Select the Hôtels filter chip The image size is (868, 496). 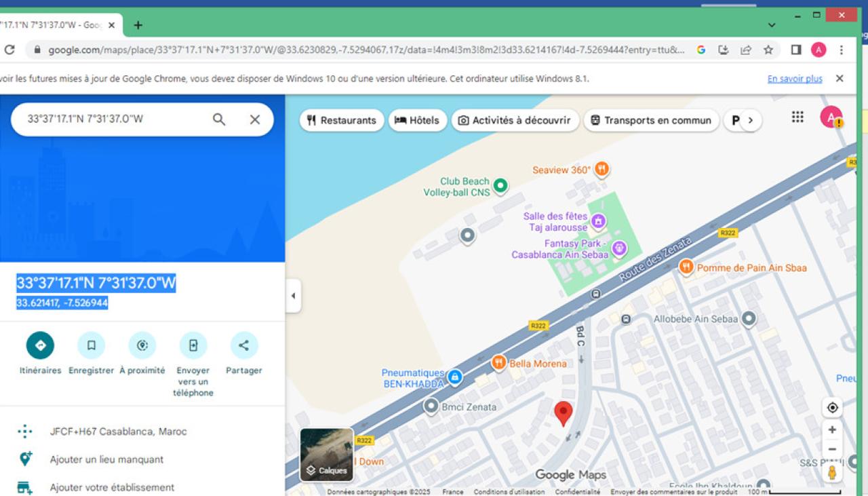click(418, 120)
